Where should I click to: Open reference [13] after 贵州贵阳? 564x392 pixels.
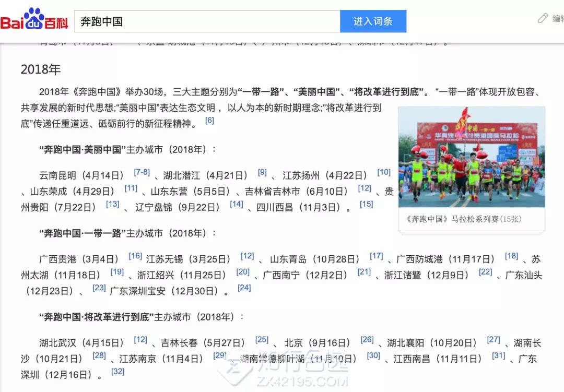[113, 204]
